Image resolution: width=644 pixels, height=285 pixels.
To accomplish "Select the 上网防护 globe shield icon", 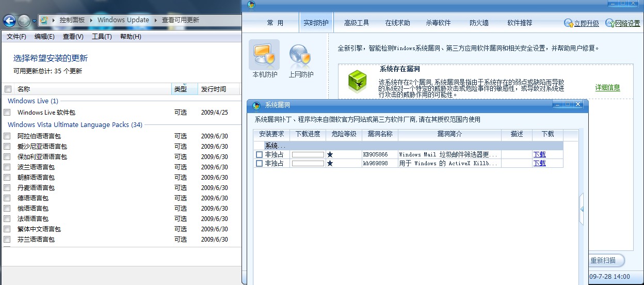I will [x=300, y=56].
